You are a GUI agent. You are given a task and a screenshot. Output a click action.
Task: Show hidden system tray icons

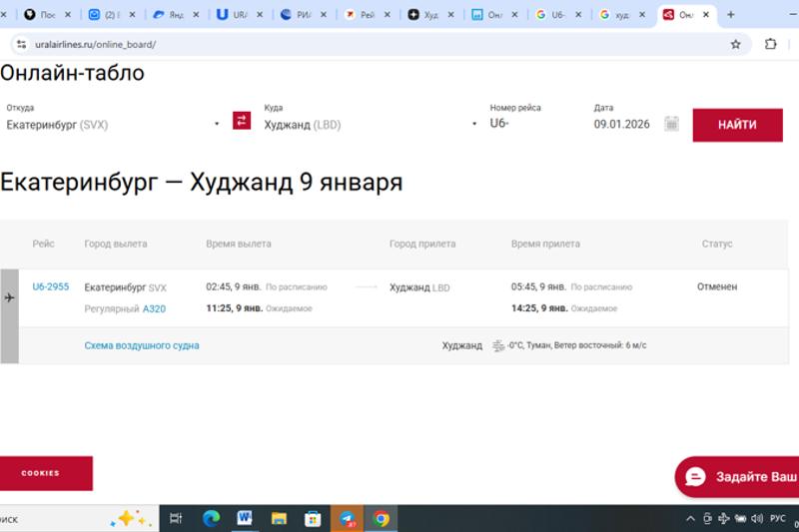point(690,518)
